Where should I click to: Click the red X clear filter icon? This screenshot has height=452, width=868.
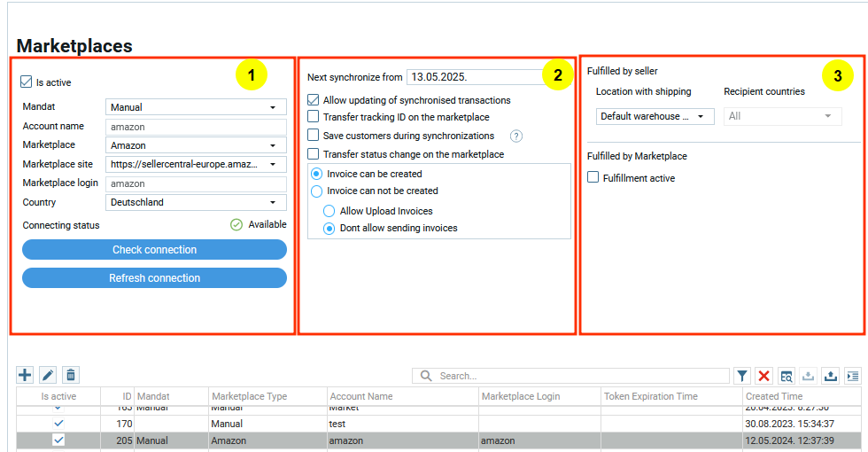(763, 377)
